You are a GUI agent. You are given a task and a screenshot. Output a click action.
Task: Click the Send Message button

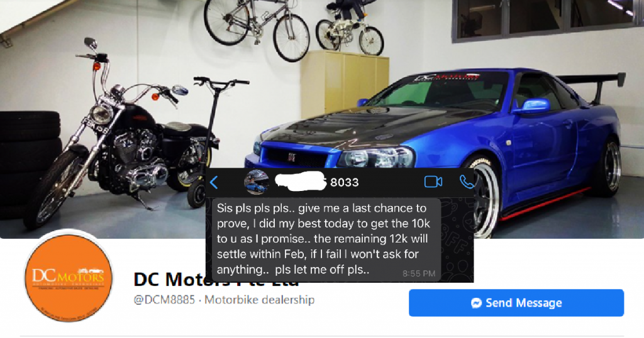point(516,303)
